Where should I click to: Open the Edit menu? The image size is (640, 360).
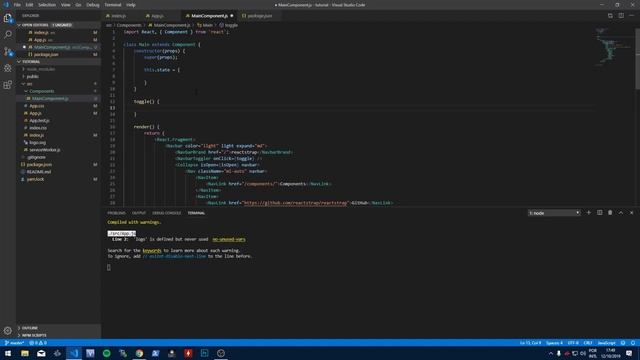pyautogui.click(x=29, y=5)
